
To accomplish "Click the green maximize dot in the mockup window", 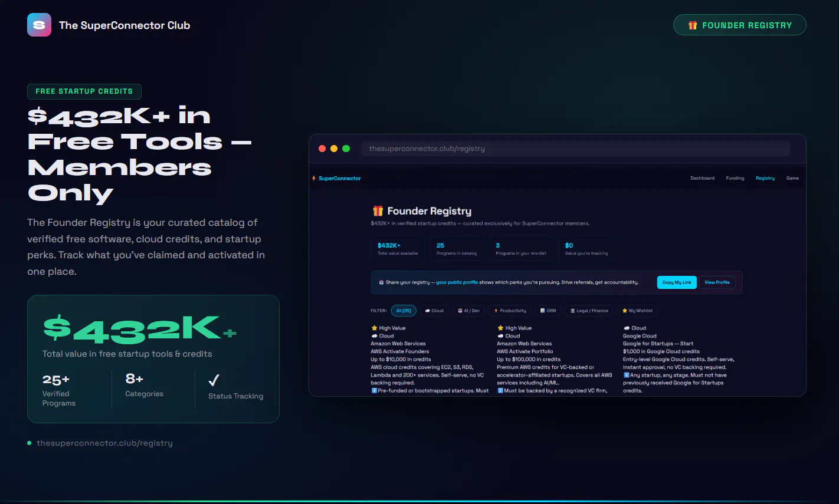I will (346, 149).
